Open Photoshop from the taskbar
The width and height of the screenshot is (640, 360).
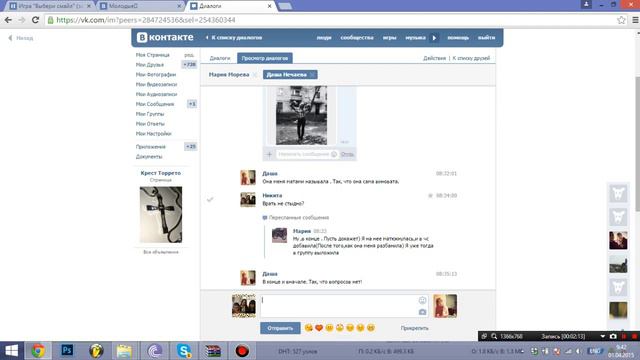67,351
